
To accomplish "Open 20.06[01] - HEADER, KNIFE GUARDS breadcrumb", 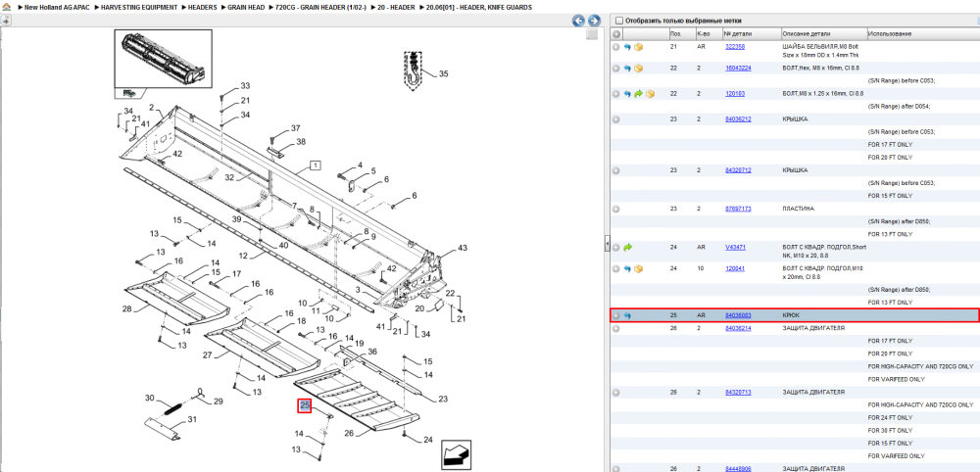I will [x=479, y=8].
